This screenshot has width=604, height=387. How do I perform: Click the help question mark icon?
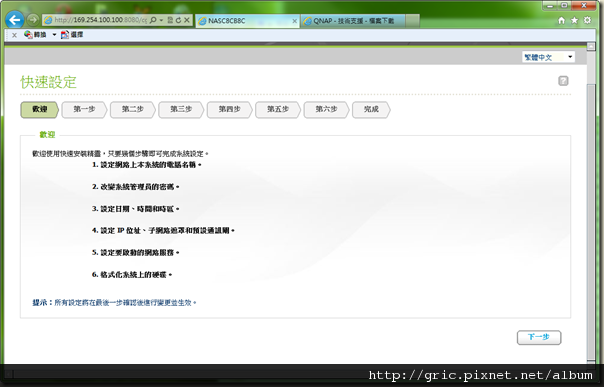click(x=563, y=81)
